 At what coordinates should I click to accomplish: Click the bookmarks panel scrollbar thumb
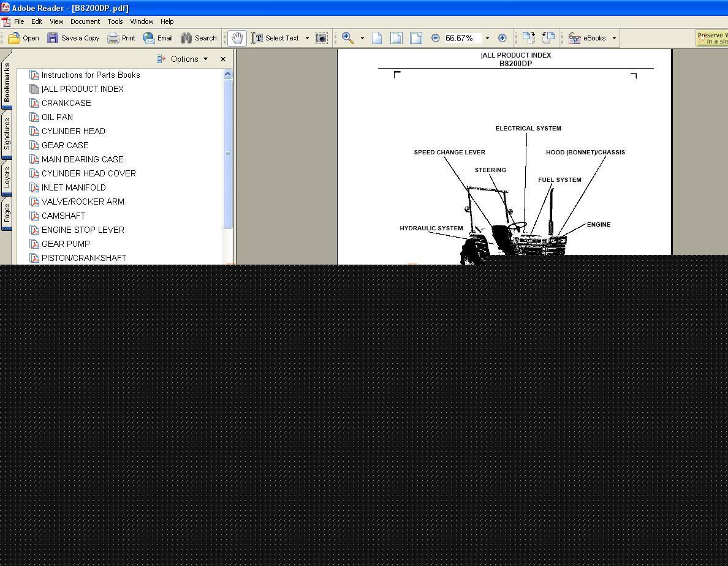tap(227, 154)
